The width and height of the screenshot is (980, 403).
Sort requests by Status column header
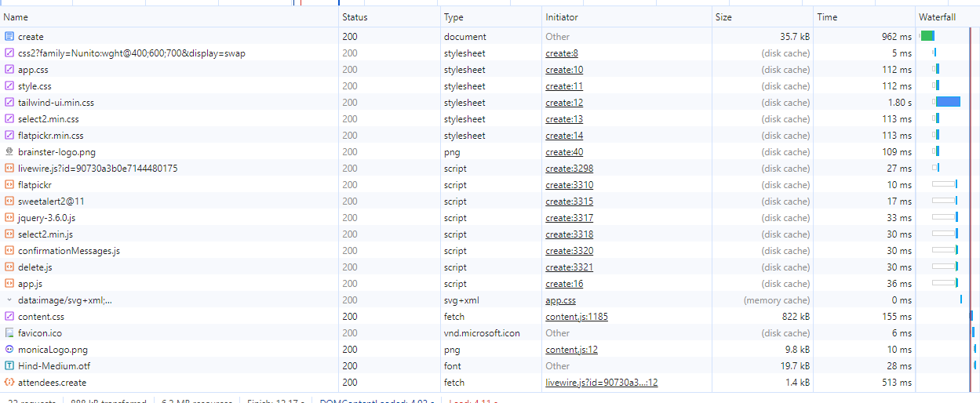click(355, 16)
